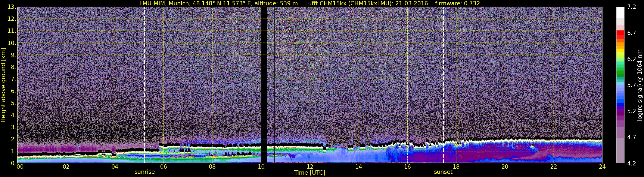The height and width of the screenshot is (177, 644).
Task: Click time axis tick '18'
Action: click(456, 167)
